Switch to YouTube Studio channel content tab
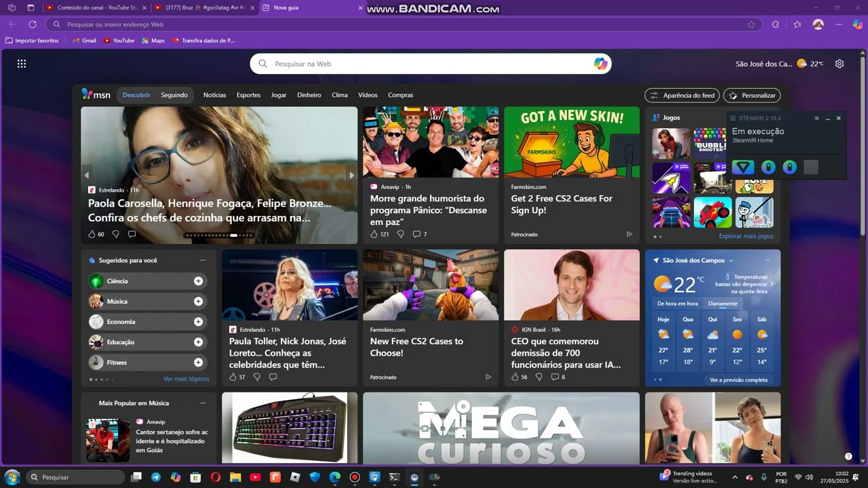 (x=96, y=7)
